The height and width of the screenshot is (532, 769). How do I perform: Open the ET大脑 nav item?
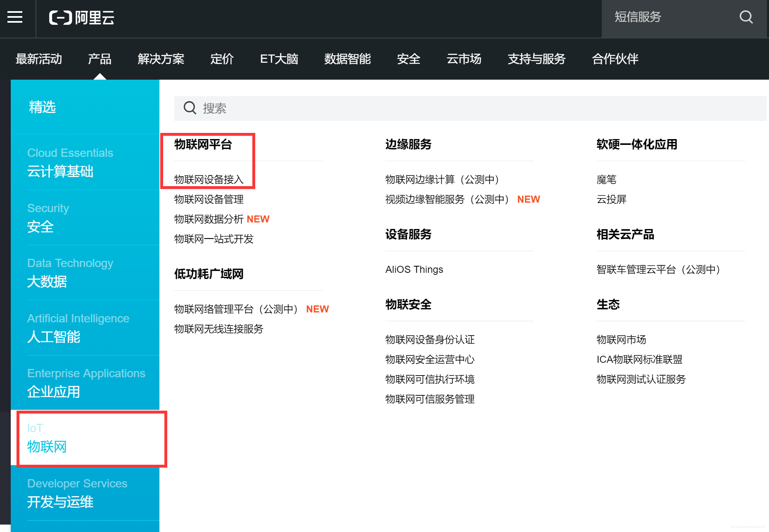279,59
